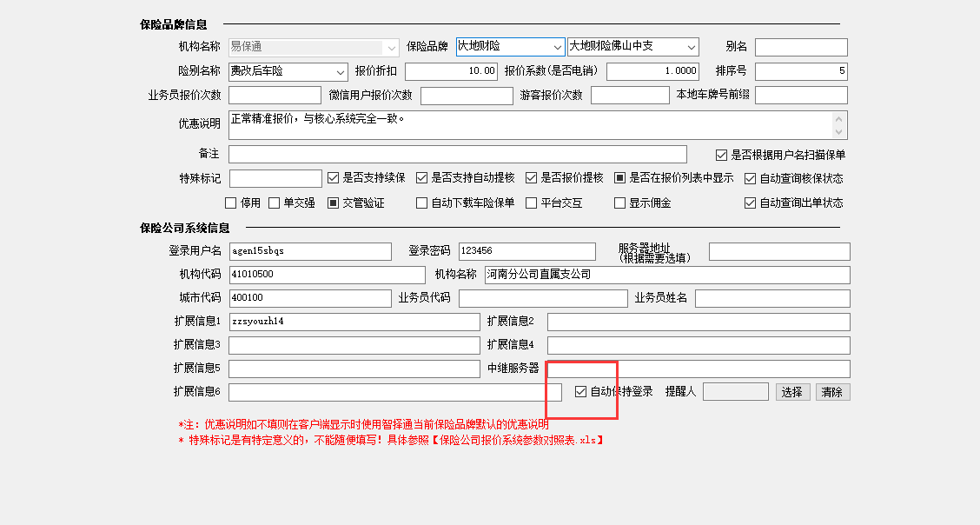Click the 别名 input field
Screen dimensions: 980x525
pyautogui.click(x=801, y=47)
